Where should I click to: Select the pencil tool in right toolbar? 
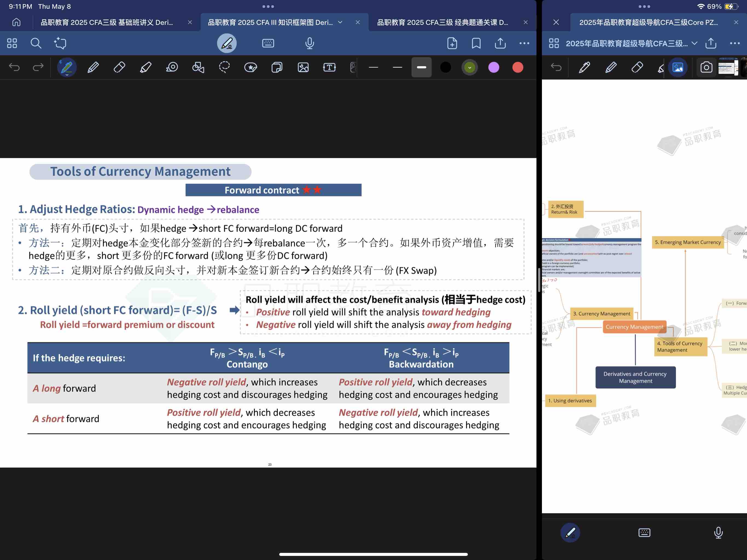tap(611, 67)
